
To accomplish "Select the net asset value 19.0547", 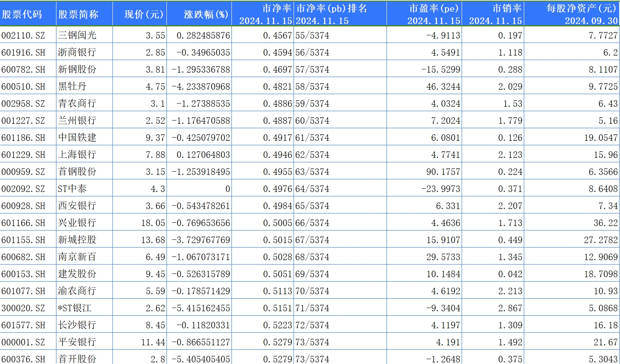I will pyautogui.click(x=601, y=138).
